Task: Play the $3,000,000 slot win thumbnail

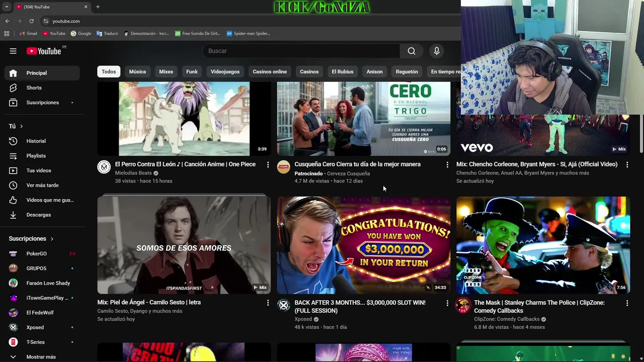Action: point(363,245)
